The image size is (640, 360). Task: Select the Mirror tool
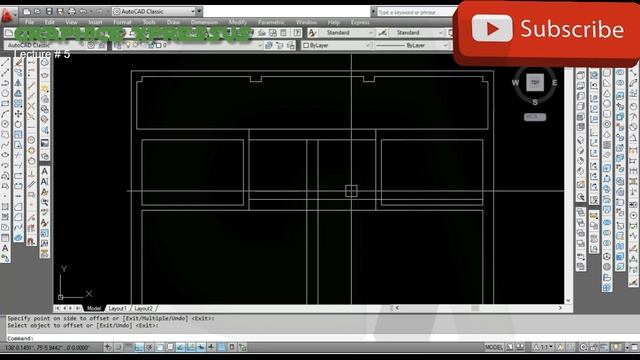[x=18, y=83]
